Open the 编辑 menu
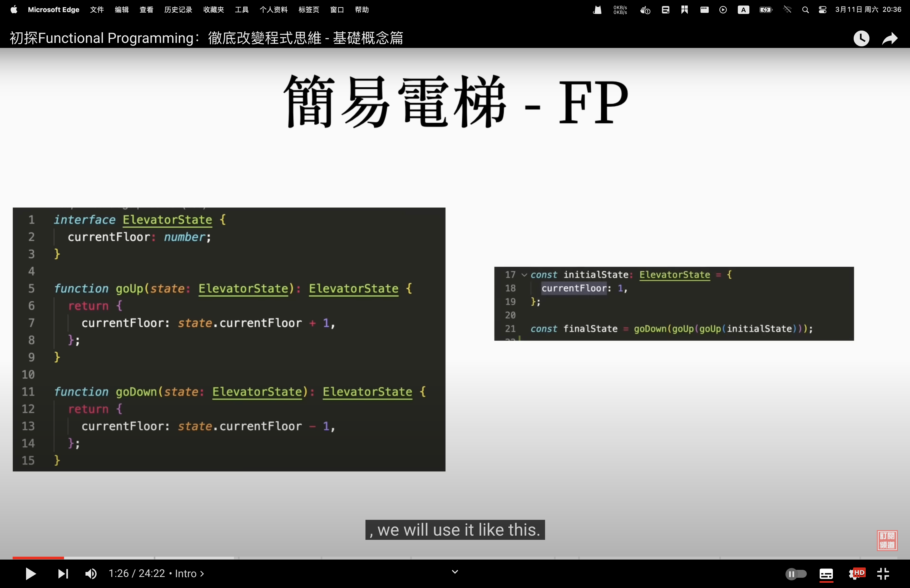This screenshot has width=910, height=588. [122, 9]
